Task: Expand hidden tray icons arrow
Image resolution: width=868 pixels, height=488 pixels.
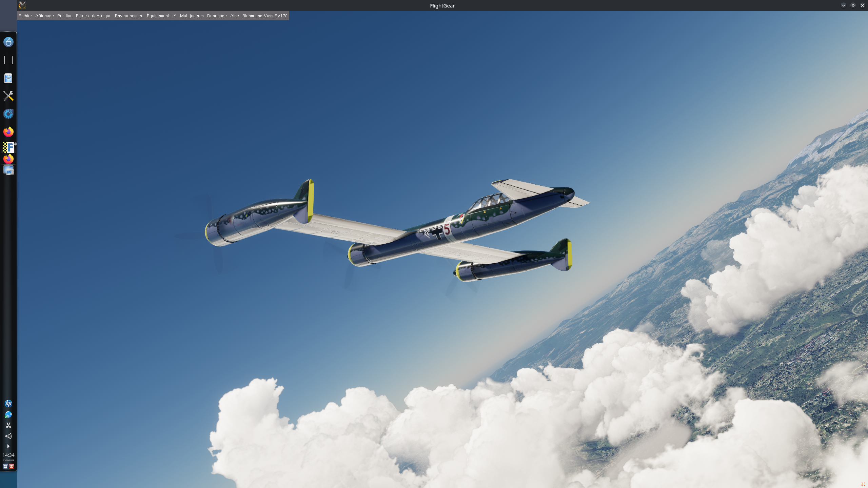Action: pos(8,446)
